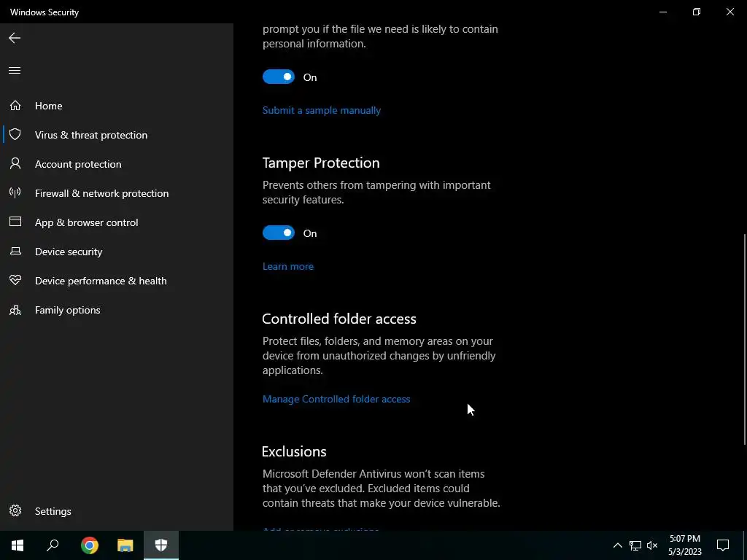This screenshot has width=747, height=560.
Task: Turn off automatic sample submission toggle
Action: (279, 77)
